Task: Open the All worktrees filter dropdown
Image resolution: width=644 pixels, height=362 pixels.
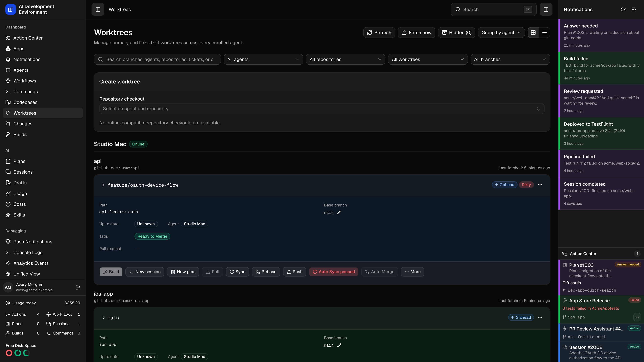Action: pos(428,59)
